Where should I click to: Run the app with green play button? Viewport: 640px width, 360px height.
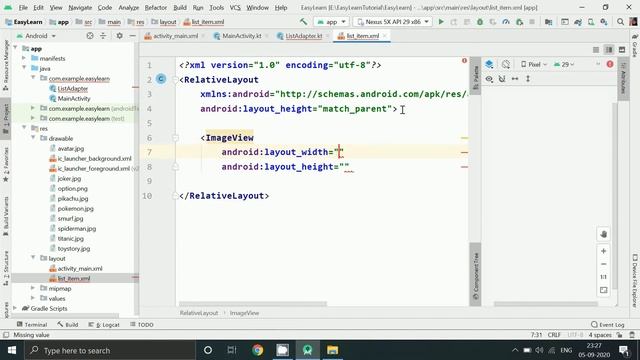[x=441, y=22]
